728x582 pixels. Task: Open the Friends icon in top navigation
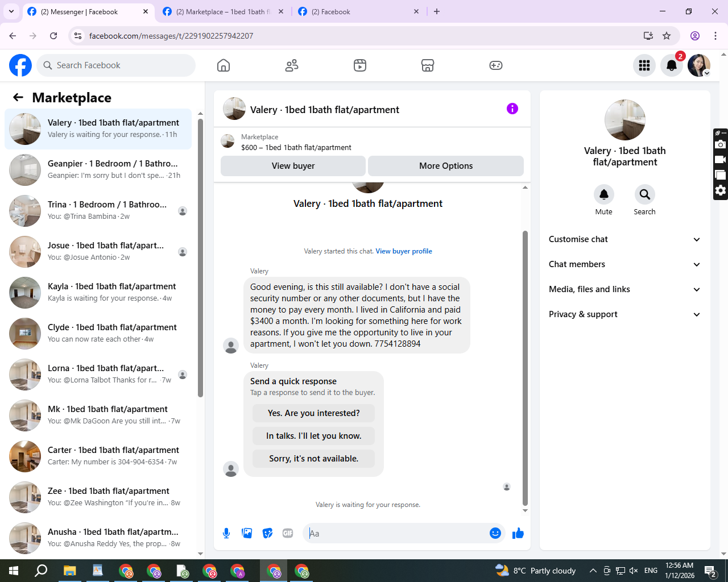pyautogui.click(x=292, y=65)
